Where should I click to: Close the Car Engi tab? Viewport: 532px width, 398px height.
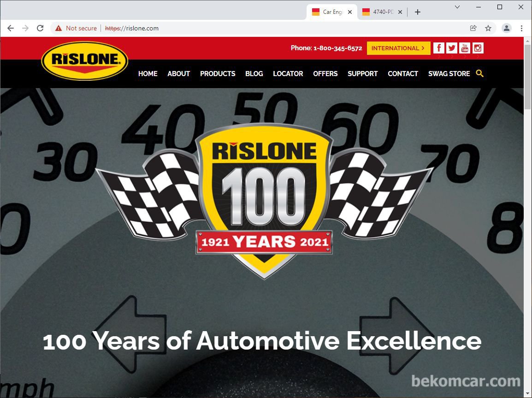point(350,12)
